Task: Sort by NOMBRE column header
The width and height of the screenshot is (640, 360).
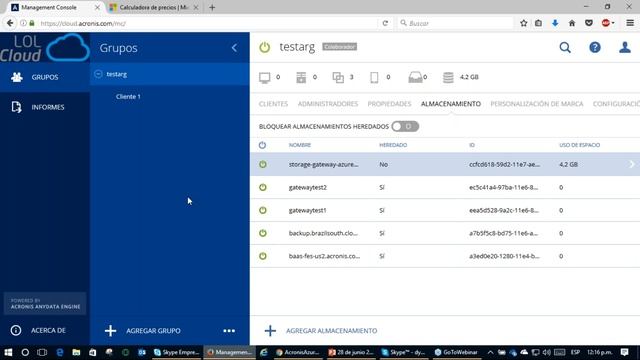Action: coord(300,145)
